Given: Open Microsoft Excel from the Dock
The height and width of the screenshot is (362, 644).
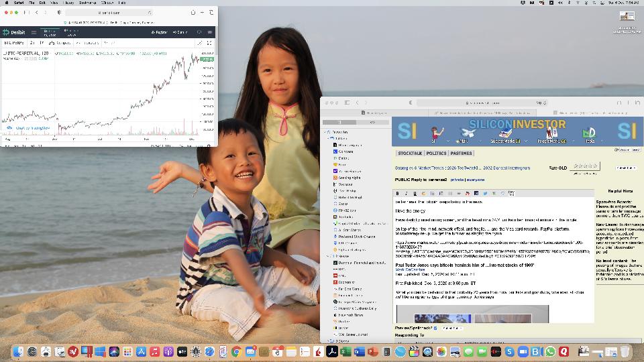Looking at the screenshot, I should coord(345,352).
